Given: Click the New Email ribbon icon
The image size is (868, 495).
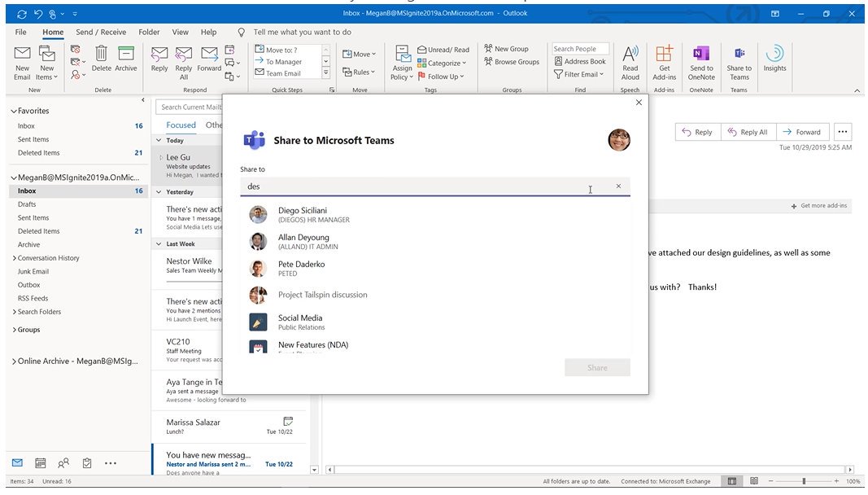Looking at the screenshot, I should [x=22, y=63].
